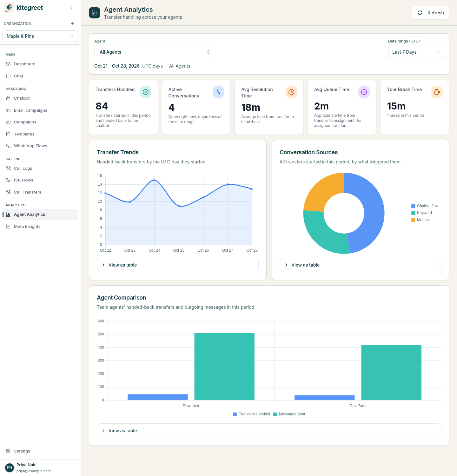Open Settings in the sidebar
The width and height of the screenshot is (457, 476).
pyautogui.click(x=40, y=451)
